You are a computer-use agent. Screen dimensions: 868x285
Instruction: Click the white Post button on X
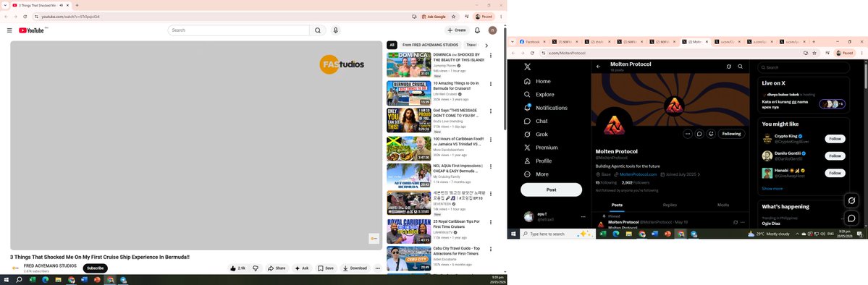point(552,190)
